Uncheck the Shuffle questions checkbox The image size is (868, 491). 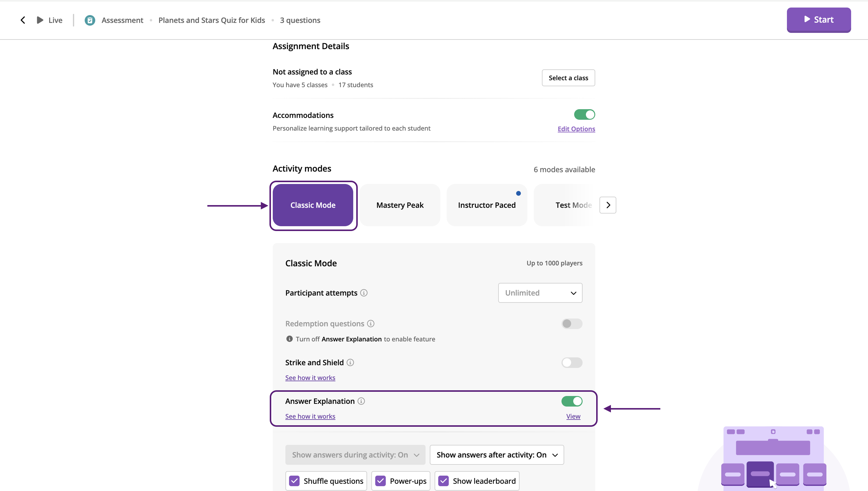click(x=294, y=481)
